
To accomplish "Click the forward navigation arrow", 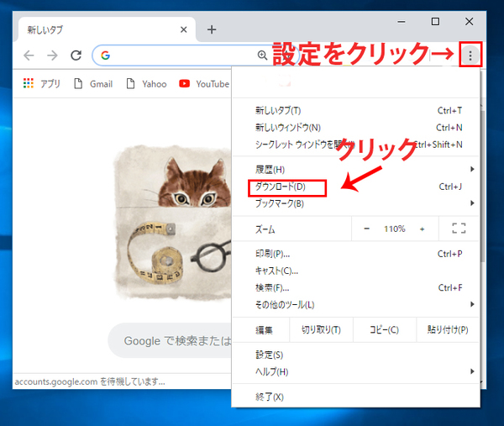I will click(x=52, y=55).
